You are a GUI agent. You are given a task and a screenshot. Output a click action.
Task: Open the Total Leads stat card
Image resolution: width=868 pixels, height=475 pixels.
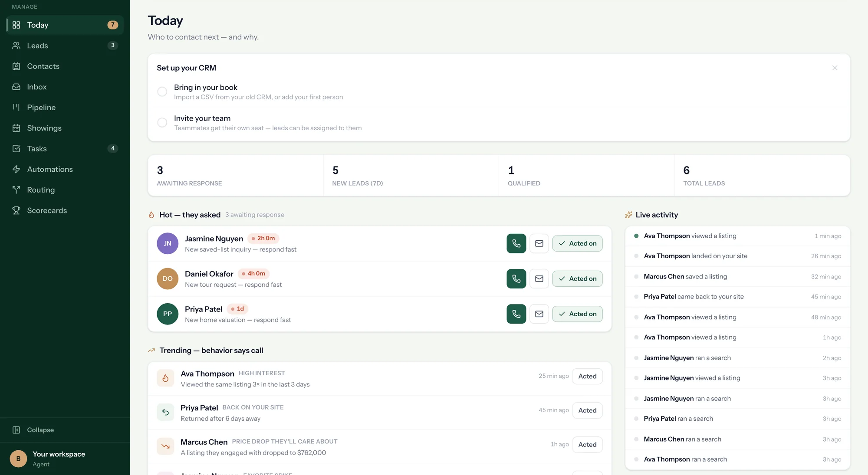click(763, 176)
